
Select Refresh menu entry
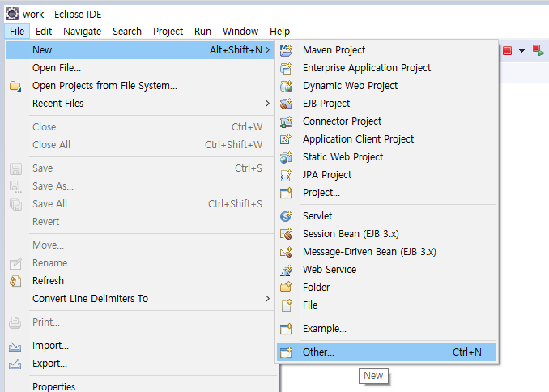point(140,281)
